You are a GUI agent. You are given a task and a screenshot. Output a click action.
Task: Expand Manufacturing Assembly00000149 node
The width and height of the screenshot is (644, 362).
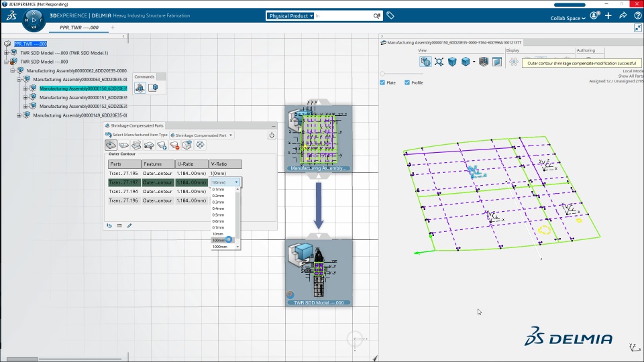(19, 115)
